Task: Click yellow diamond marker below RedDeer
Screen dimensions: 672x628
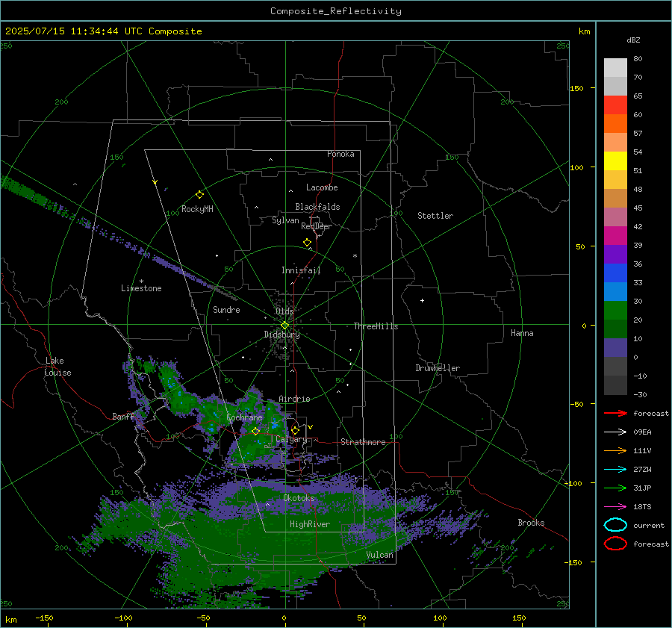Action: point(307,243)
